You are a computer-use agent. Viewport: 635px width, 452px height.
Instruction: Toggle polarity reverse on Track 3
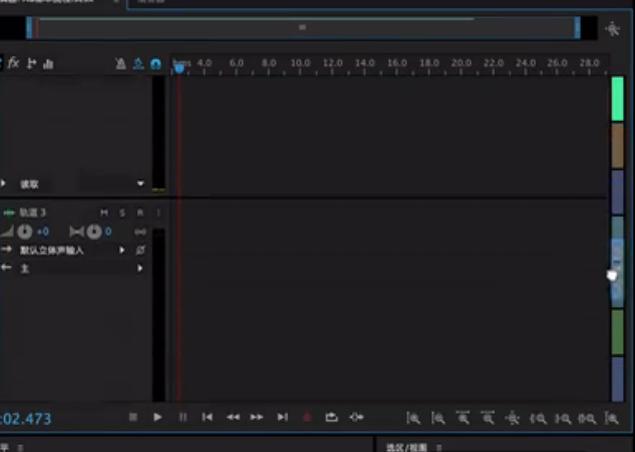click(x=140, y=250)
